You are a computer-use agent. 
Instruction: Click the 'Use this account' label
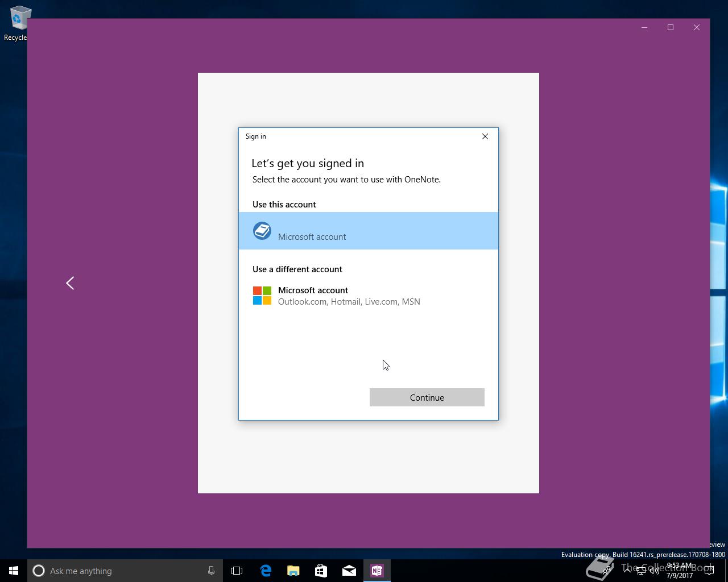284,205
